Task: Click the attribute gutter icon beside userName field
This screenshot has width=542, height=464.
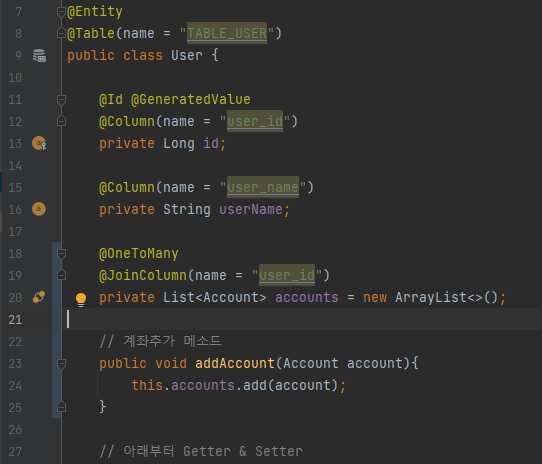Action: click(x=39, y=209)
